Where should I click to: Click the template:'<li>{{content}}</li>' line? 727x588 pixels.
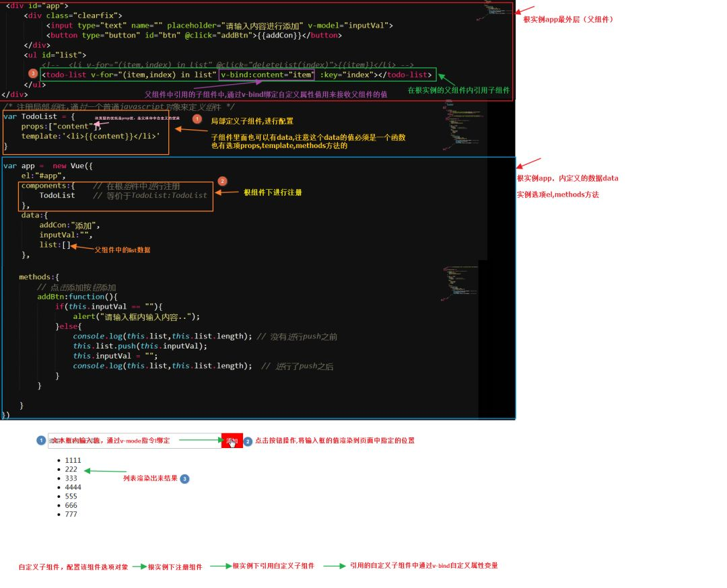tap(90, 136)
